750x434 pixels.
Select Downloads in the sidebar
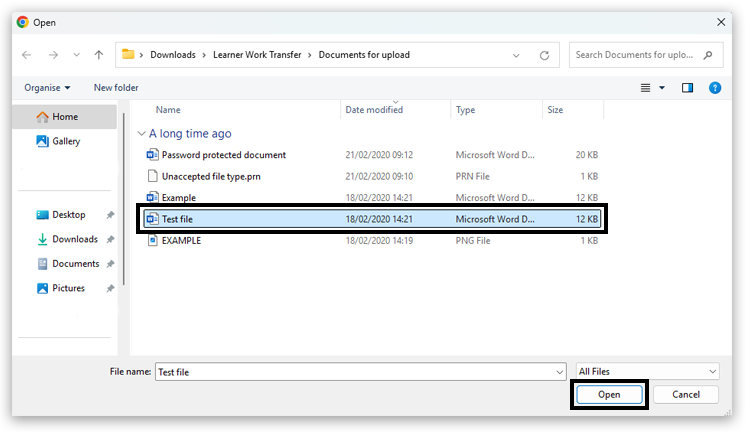pyautogui.click(x=75, y=239)
